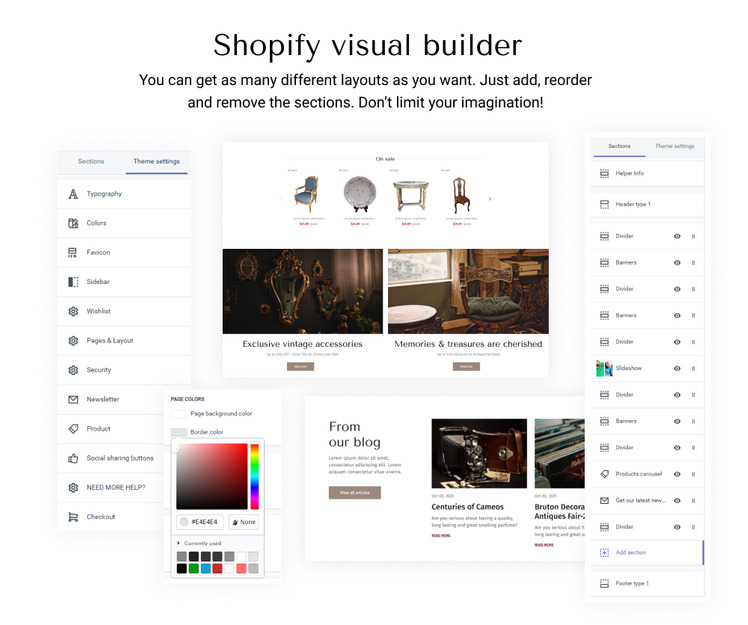This screenshot has height=625, width=748.
Task: Select Theme settings tab in left panel
Action: 156,161
